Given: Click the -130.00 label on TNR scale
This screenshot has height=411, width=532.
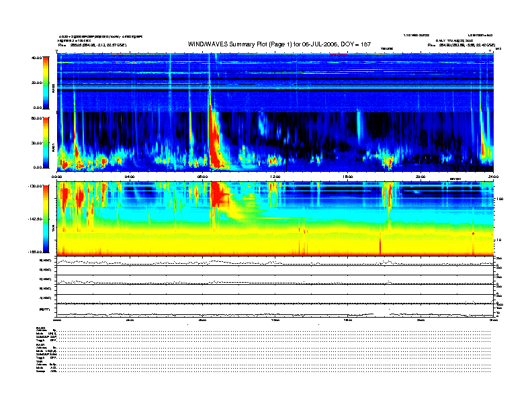Looking at the screenshot, I should click(x=35, y=186).
